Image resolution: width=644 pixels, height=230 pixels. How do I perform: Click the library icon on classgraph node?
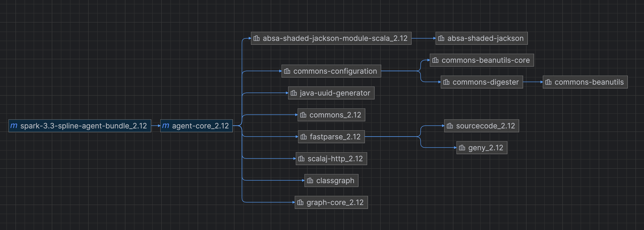[310, 180]
